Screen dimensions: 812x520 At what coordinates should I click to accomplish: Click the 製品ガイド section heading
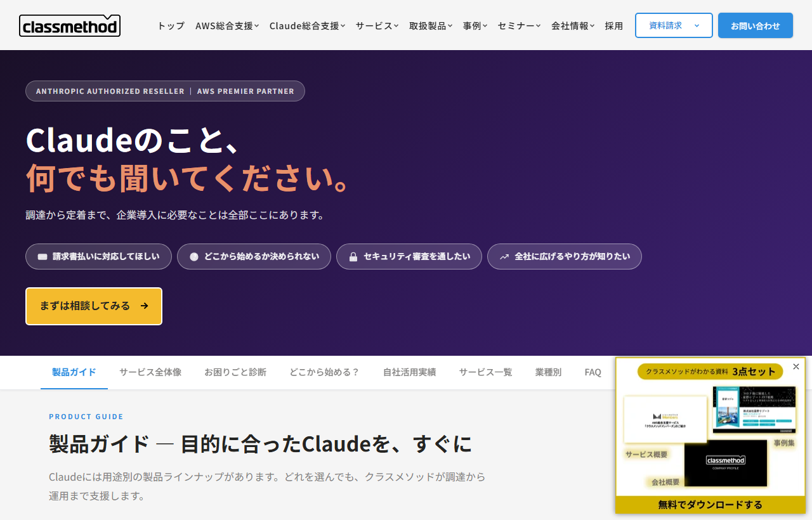pyautogui.click(x=261, y=444)
